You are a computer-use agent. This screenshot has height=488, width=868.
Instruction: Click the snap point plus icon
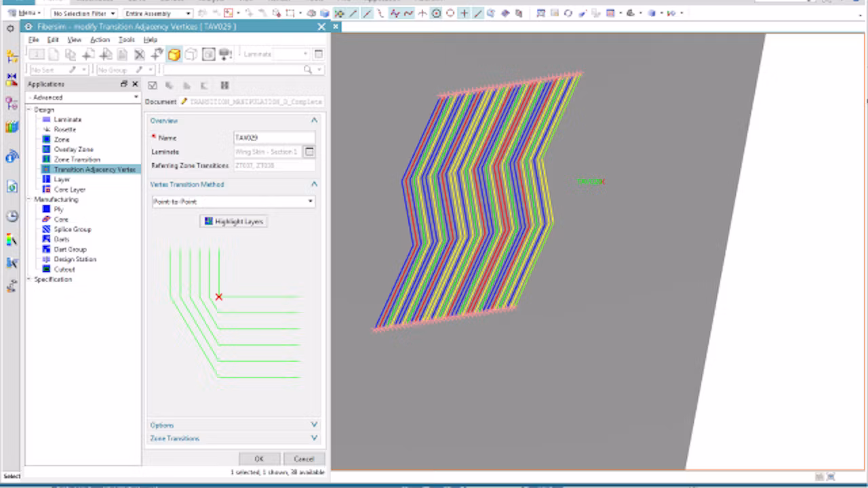click(464, 13)
